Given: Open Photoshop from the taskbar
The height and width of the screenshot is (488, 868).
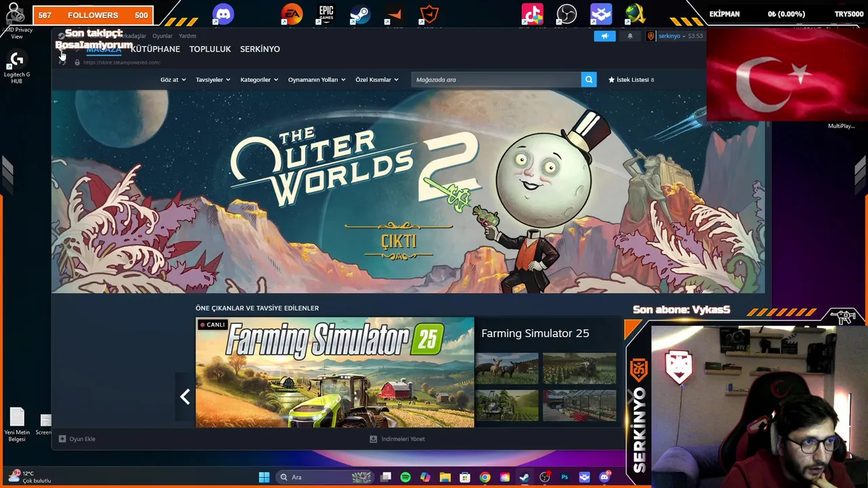Looking at the screenshot, I should coord(564,477).
